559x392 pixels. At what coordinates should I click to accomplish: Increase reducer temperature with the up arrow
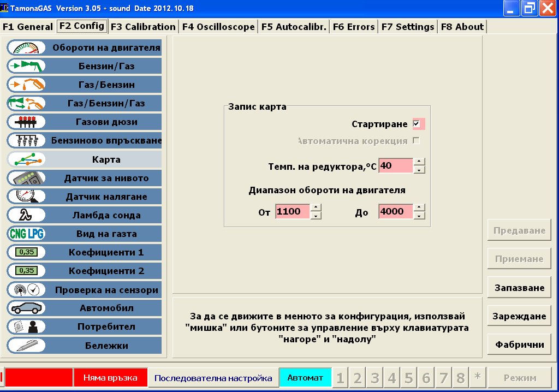(419, 162)
